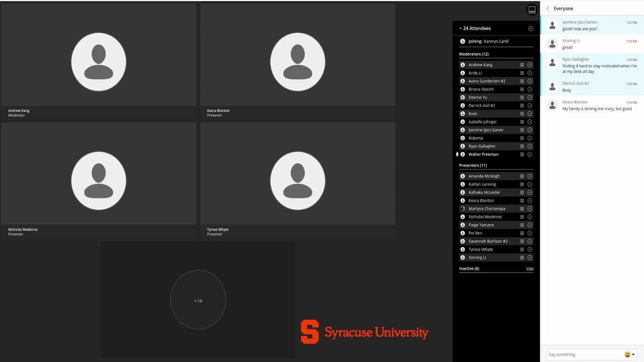Open attendee controls for Walter Freeman
This screenshot has width=644, height=362.
point(530,154)
